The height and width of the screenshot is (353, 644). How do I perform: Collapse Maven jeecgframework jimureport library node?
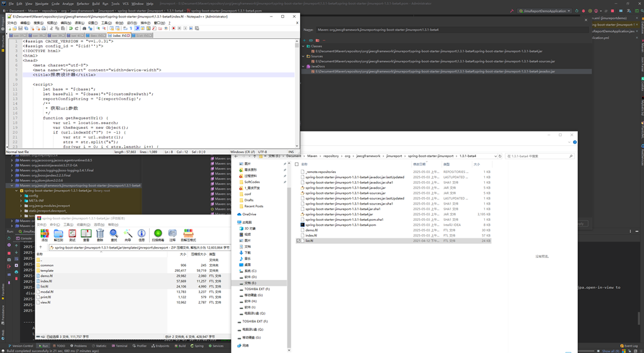[x=12, y=186]
